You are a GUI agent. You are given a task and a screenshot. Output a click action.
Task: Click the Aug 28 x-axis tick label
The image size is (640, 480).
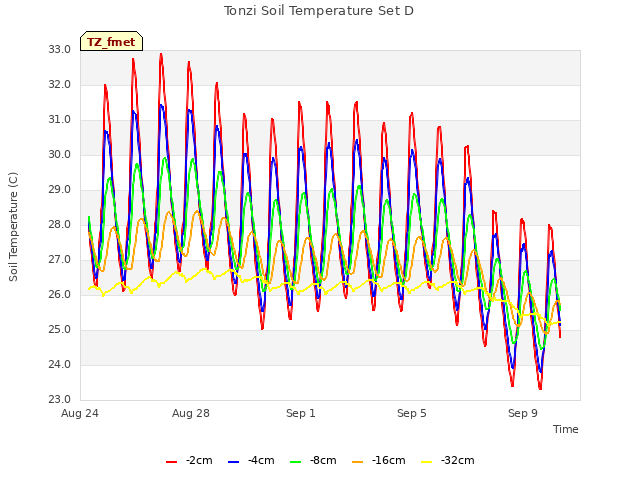(191, 413)
